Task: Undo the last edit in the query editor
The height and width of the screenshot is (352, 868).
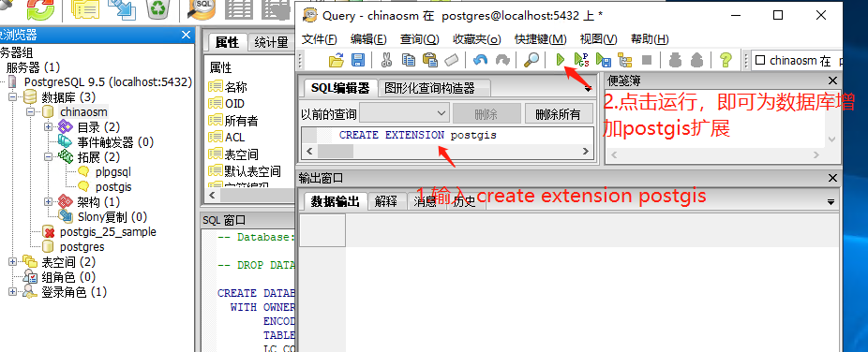Action: coord(481,60)
